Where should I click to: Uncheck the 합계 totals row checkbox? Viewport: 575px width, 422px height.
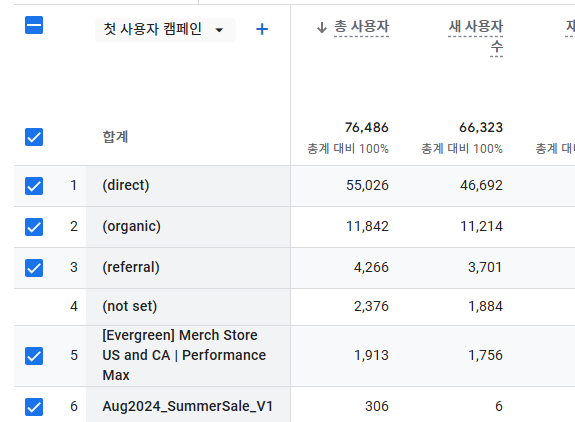point(34,137)
